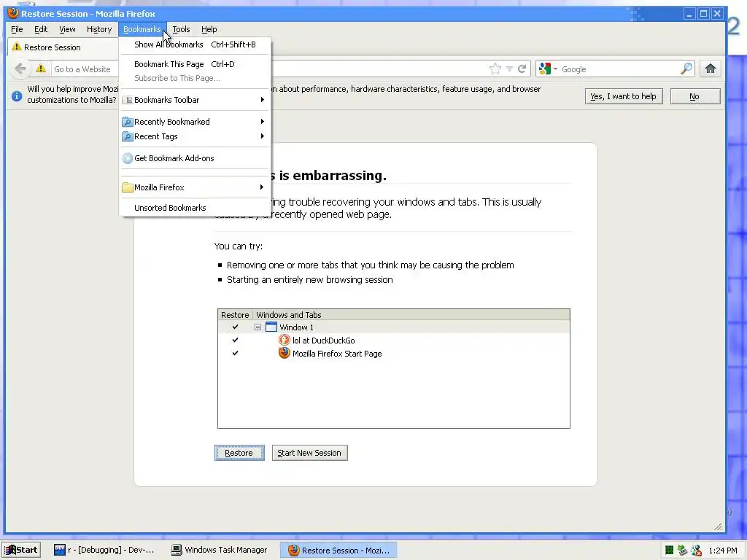The height and width of the screenshot is (560, 747).
Task: Uncheck restore for lol at DuckDuckGo
Action: click(x=235, y=340)
